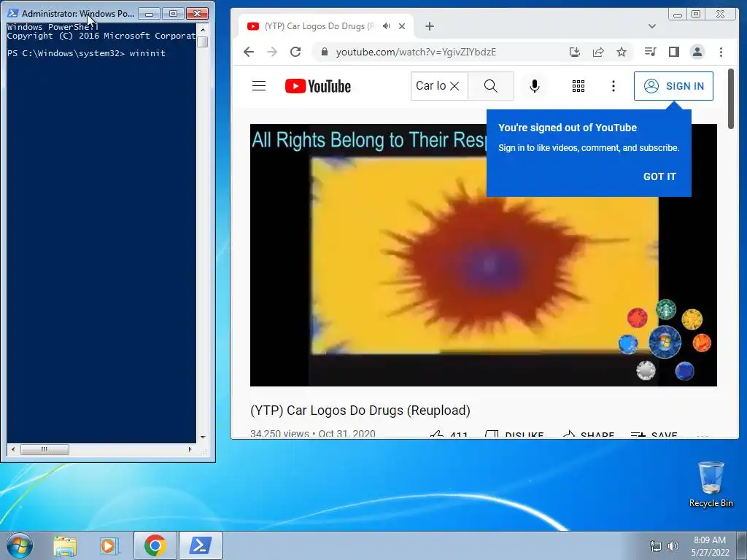Click the SHARE button under the video
The height and width of the screenshot is (560, 747).
coord(588,434)
